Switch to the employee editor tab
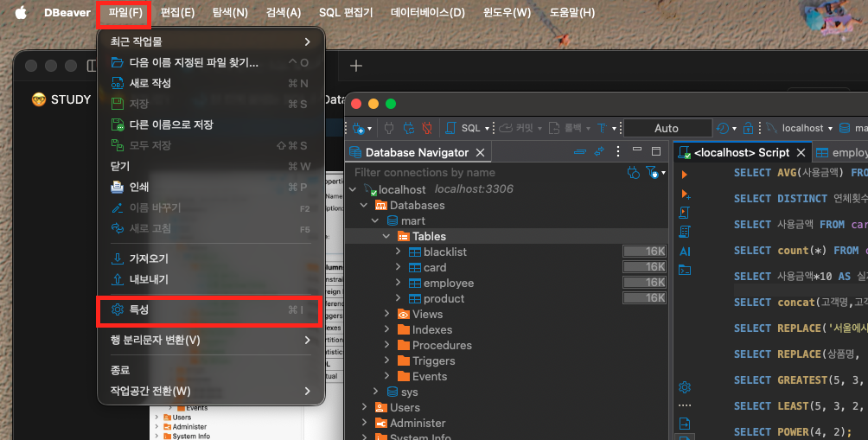This screenshot has width=868, height=440. coord(841,152)
